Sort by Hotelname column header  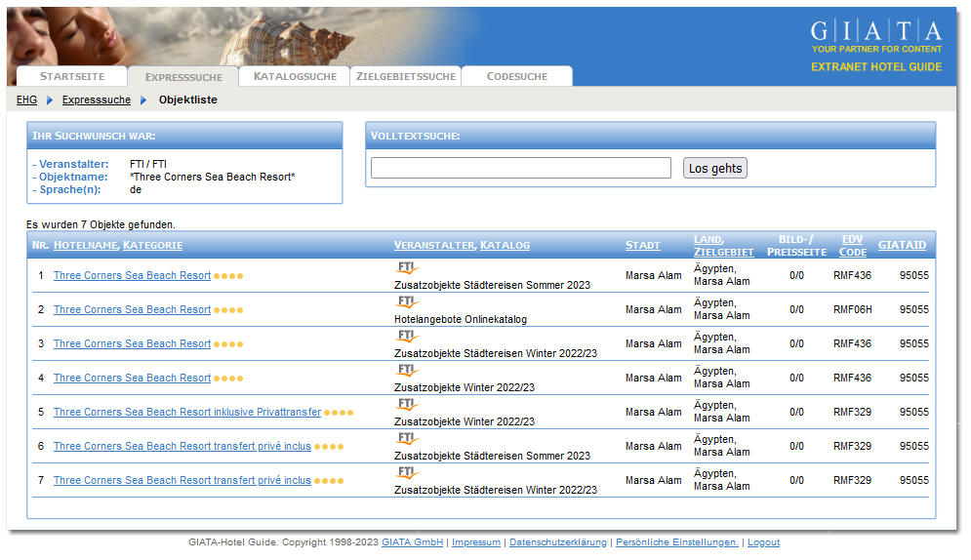pos(86,245)
